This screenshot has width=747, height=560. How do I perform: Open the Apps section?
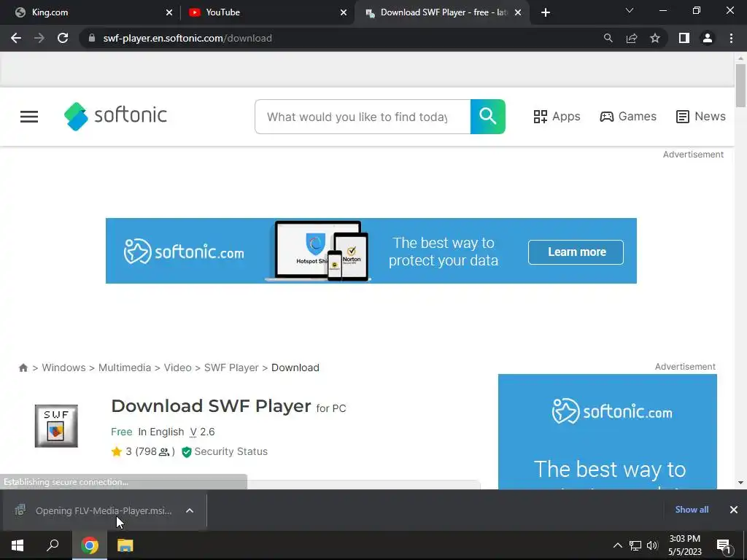(x=557, y=116)
